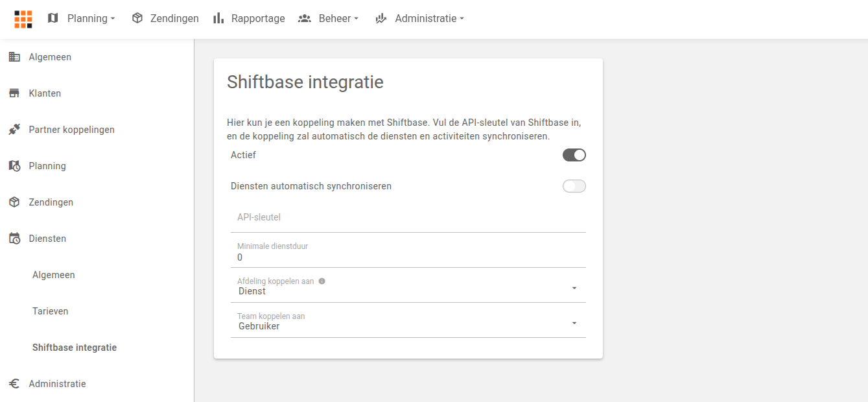The width and height of the screenshot is (868, 402).
Task: Click the euro icon next to sidebar Administratie
Action: (x=14, y=384)
